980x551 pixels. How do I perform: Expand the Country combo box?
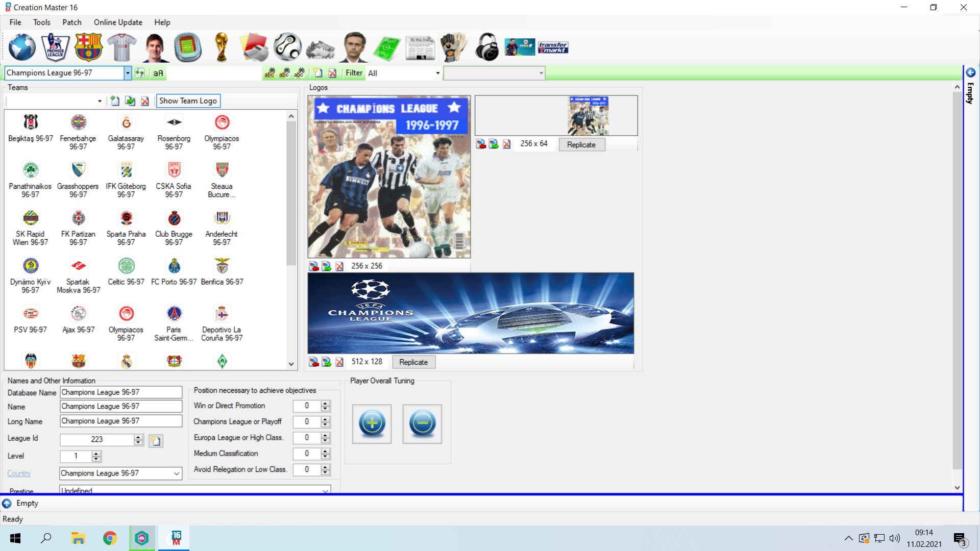pyautogui.click(x=177, y=473)
